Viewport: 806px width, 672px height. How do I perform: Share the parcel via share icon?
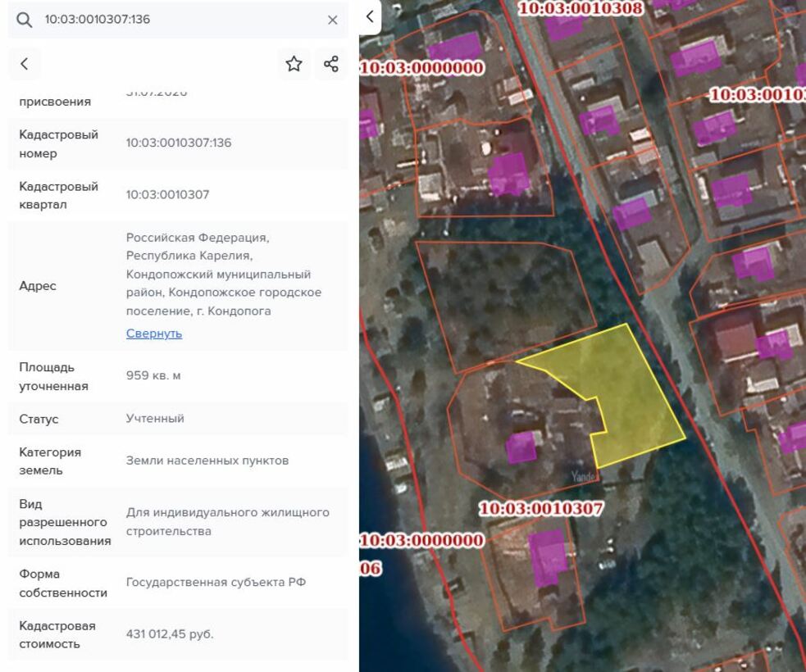pyautogui.click(x=331, y=64)
